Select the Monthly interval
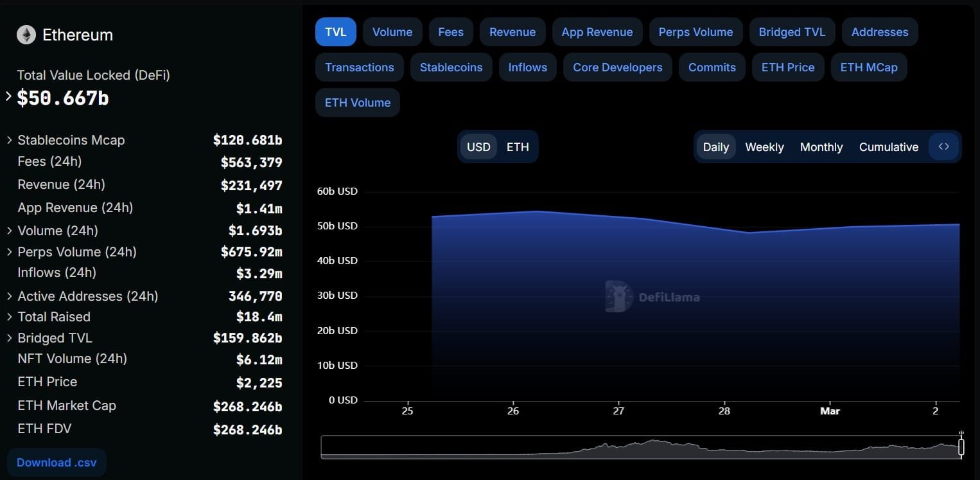The image size is (980, 480). tap(821, 147)
